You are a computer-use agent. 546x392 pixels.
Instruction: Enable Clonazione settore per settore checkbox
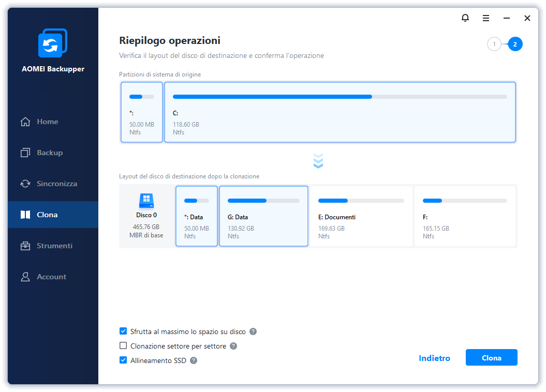click(123, 346)
